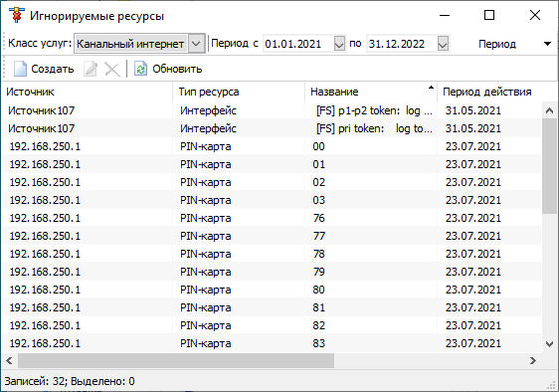
Task: Sort by Источник column header
Action: point(87,92)
